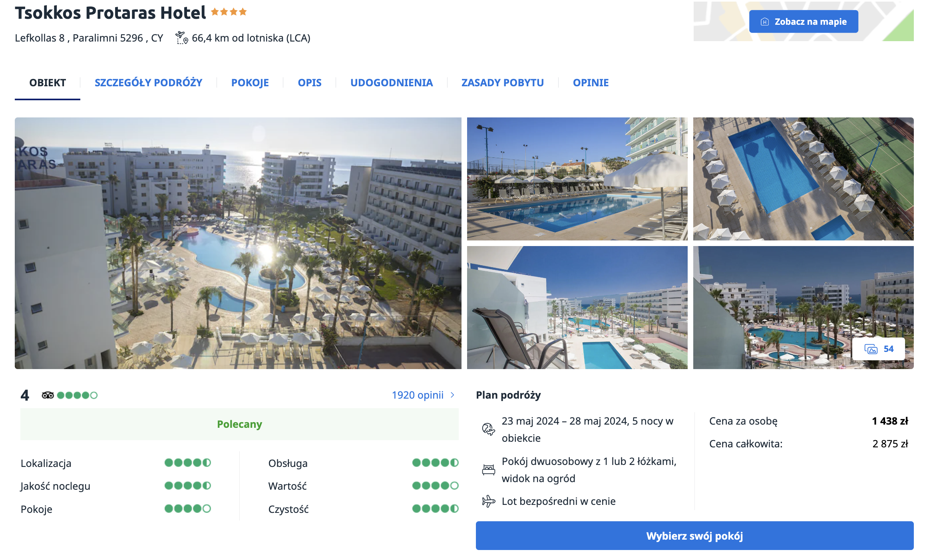Viewport: 939px width, 560px height.
Task: Open the ZASADY POBYTU tab
Action: tap(502, 83)
